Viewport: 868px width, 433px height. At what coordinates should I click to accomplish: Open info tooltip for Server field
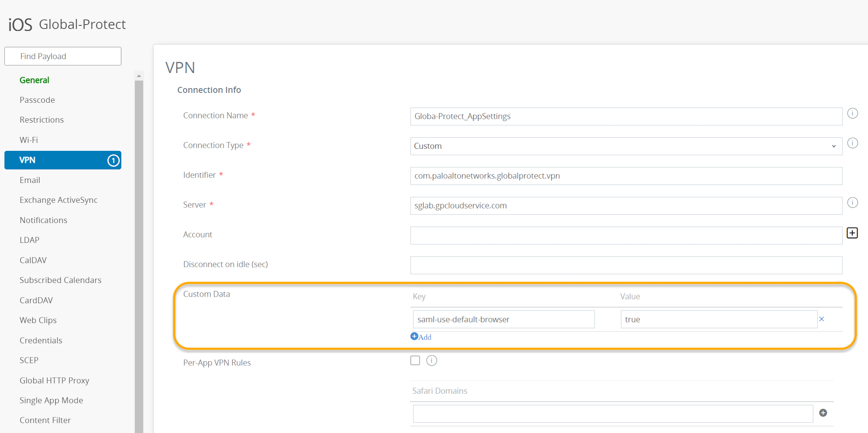[x=853, y=203]
